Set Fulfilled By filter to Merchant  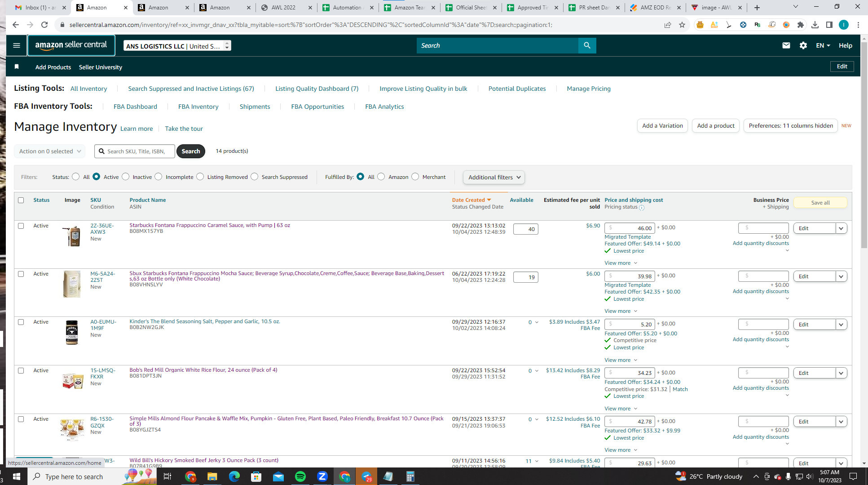point(415,177)
